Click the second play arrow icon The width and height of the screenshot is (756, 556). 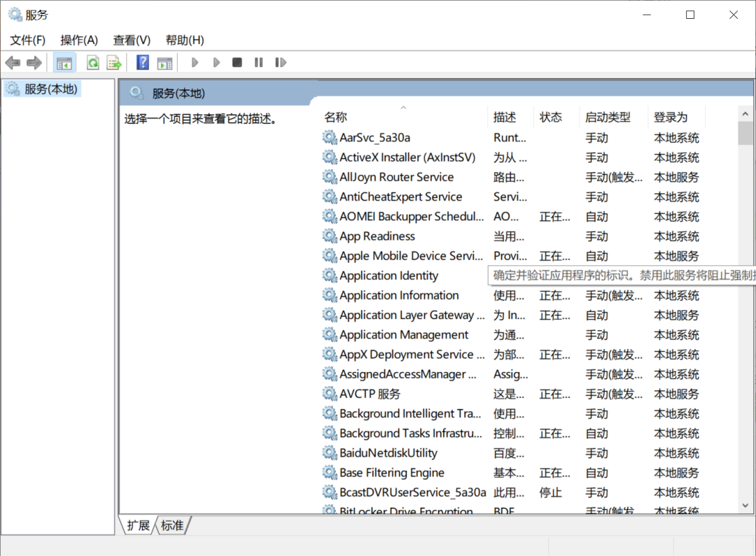(x=216, y=63)
